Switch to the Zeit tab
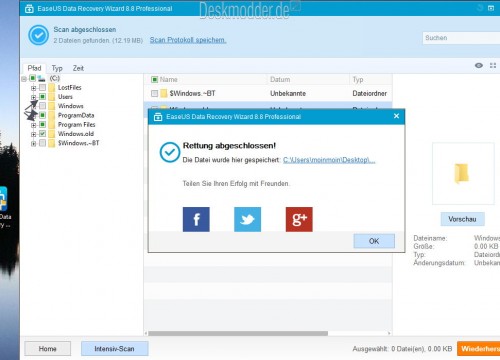The image size is (500, 360). click(78, 68)
